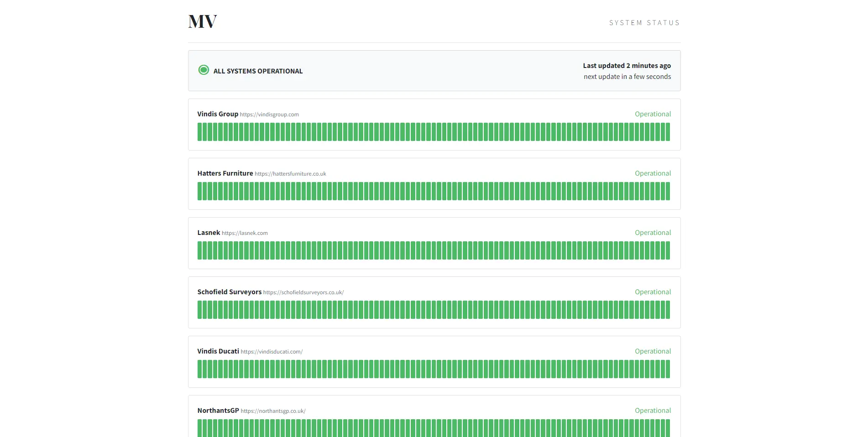Click the Schofield Surveyors uptime bar
The image size is (868, 437).
[434, 310]
